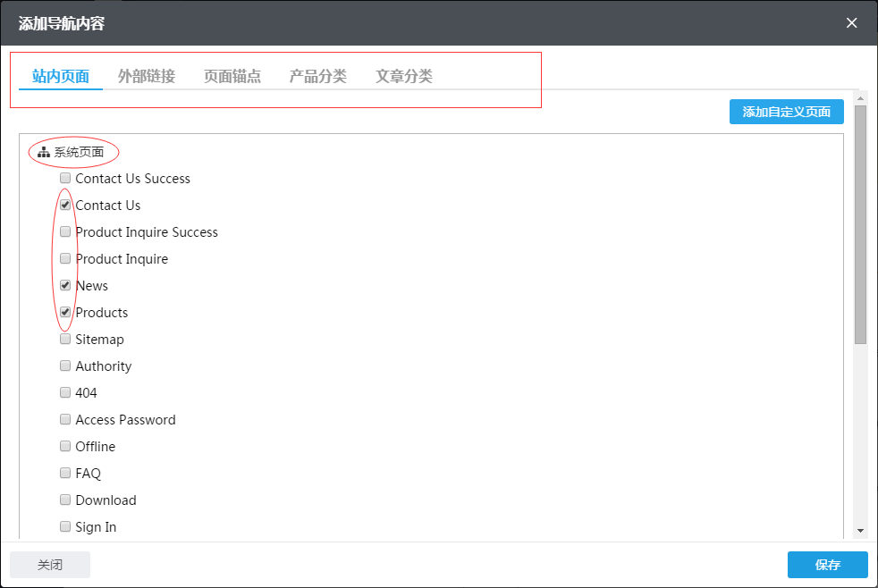Switch to the 外部链接 tab
The width and height of the screenshot is (878, 588).
[147, 77]
